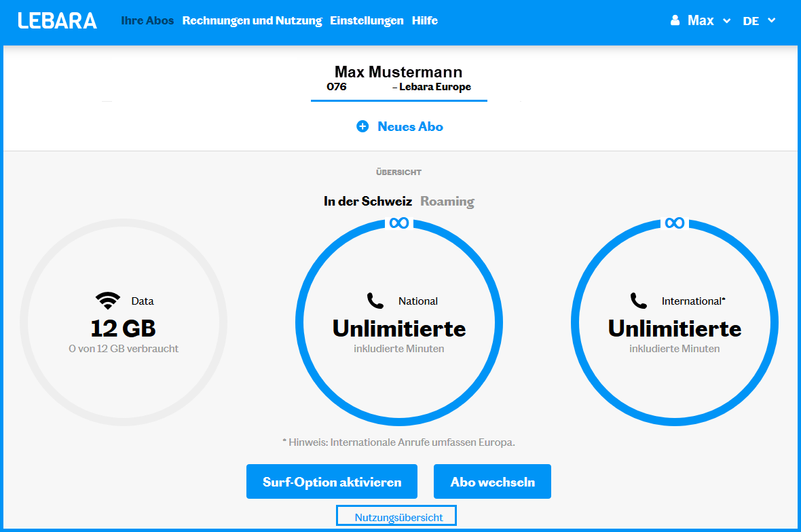The image size is (801, 532).
Task: Click the Hinweis note about Internationale Anrufe
Action: (398, 442)
